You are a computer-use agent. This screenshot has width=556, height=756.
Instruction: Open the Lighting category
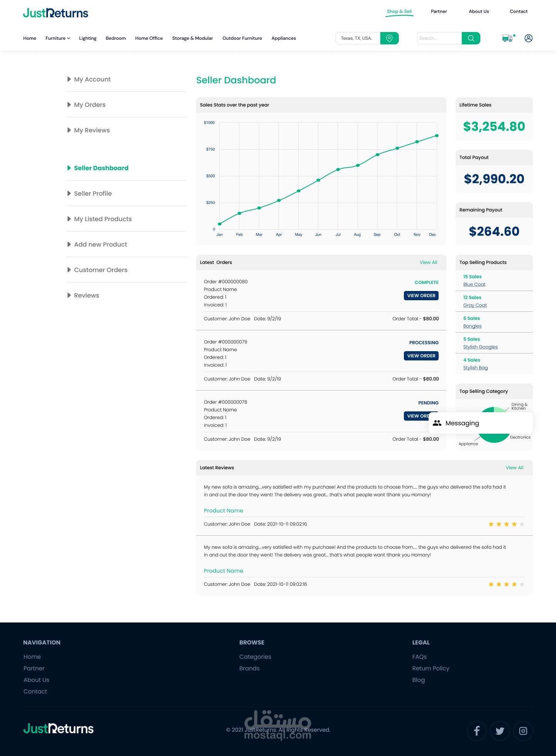(88, 38)
